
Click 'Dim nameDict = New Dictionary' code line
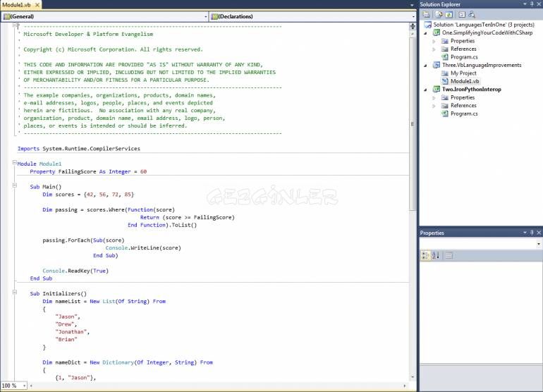[128, 362]
